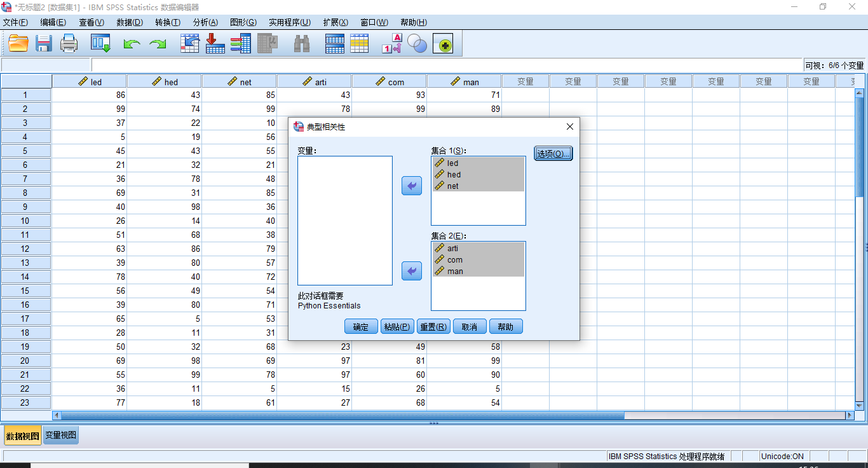Move arrow button beside 集合 1 list
The width and height of the screenshot is (868, 468).
412,186
